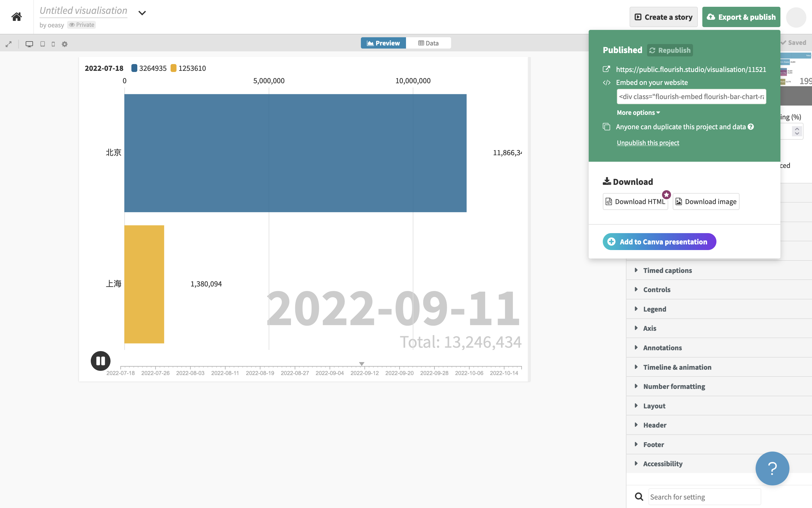Viewport: 812px width, 508px height.
Task: Expand Timeline & animation section
Action: (719, 367)
